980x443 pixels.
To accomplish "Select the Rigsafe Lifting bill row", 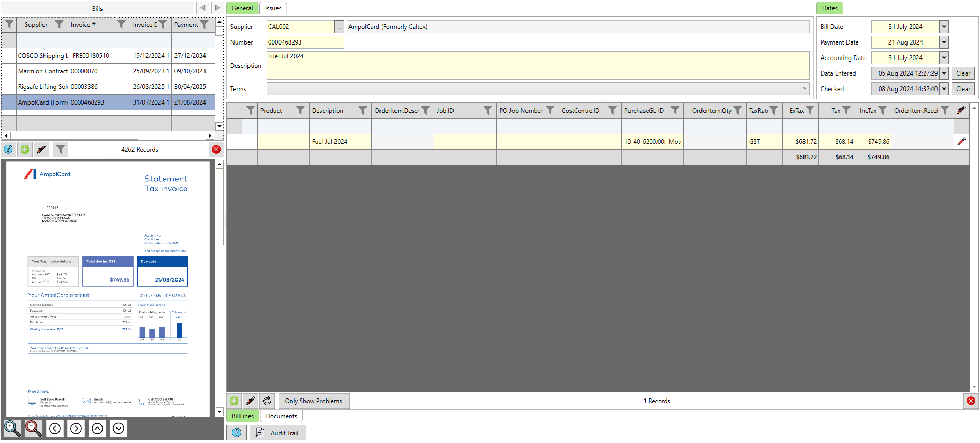I will click(108, 87).
